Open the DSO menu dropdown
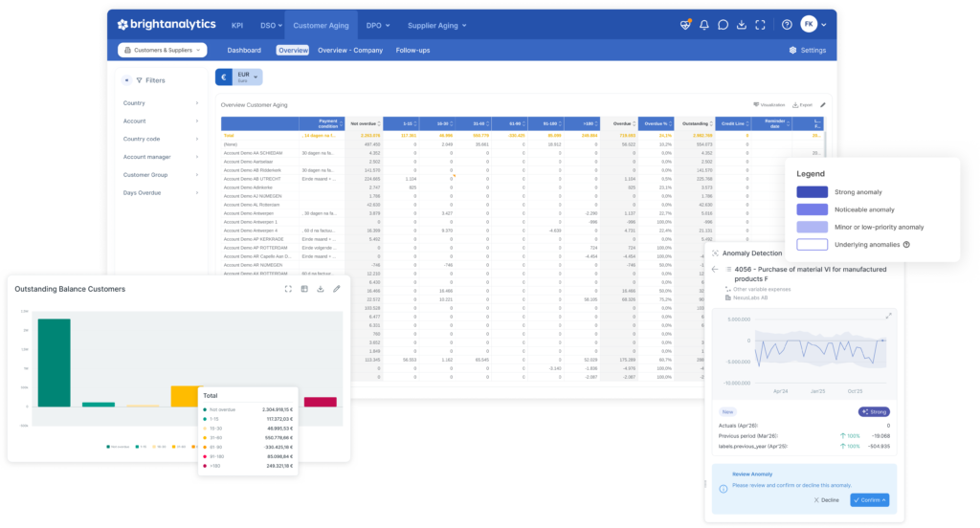Image resolution: width=980 pixels, height=528 pixels. tap(271, 26)
